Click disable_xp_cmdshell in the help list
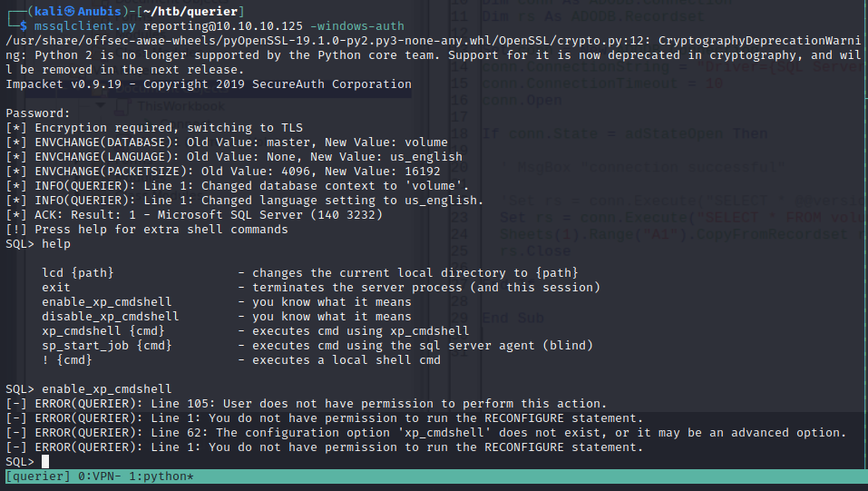This screenshot has width=868, height=491. [x=110, y=317]
